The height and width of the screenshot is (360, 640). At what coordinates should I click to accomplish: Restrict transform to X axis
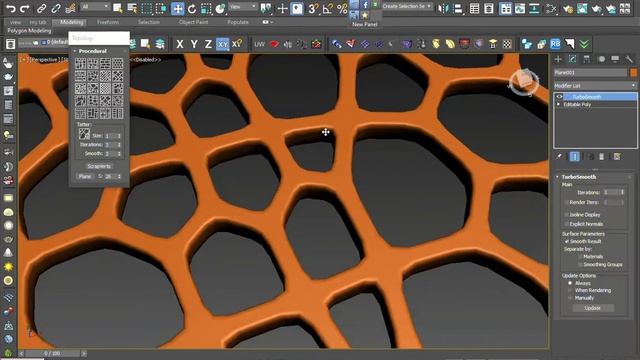click(x=180, y=44)
